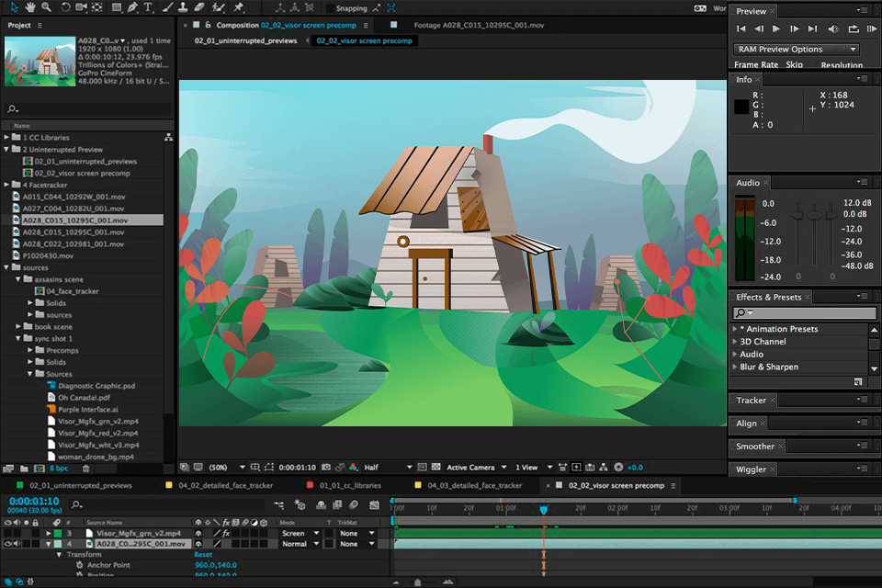
Task: Open blending mode dropdown showing Screen
Action: pyautogui.click(x=298, y=533)
